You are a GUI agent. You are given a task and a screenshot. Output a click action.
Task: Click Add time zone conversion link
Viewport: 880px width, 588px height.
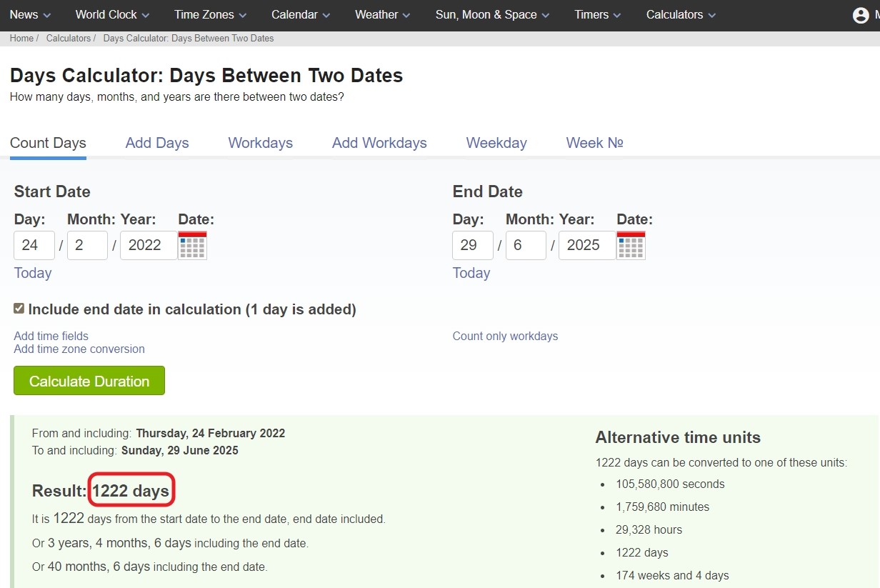pos(79,349)
